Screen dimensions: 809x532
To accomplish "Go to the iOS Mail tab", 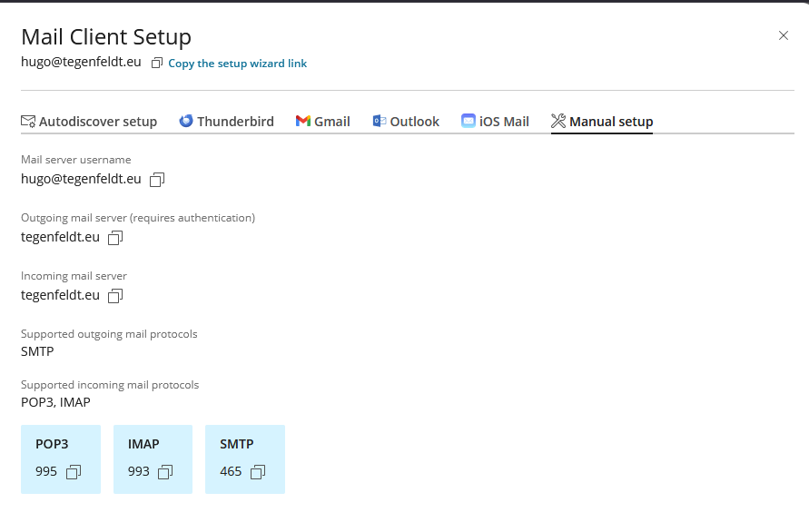I will [x=504, y=122].
